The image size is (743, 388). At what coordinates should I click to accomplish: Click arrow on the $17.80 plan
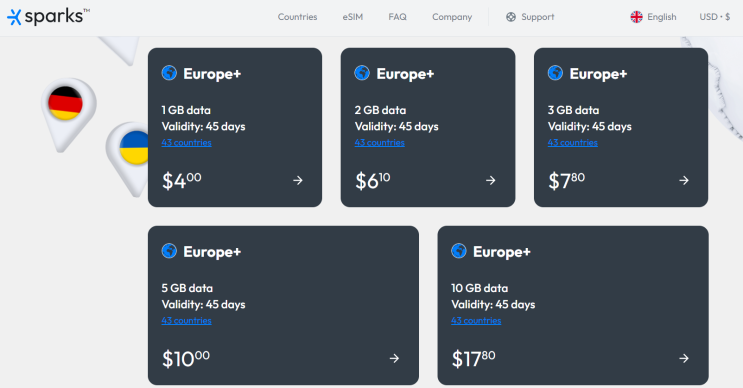[x=684, y=359]
